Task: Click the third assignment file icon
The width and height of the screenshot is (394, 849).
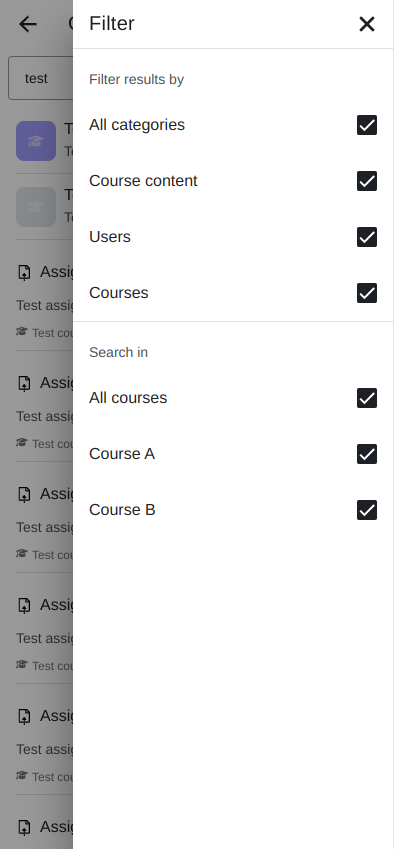Action: click(24, 494)
